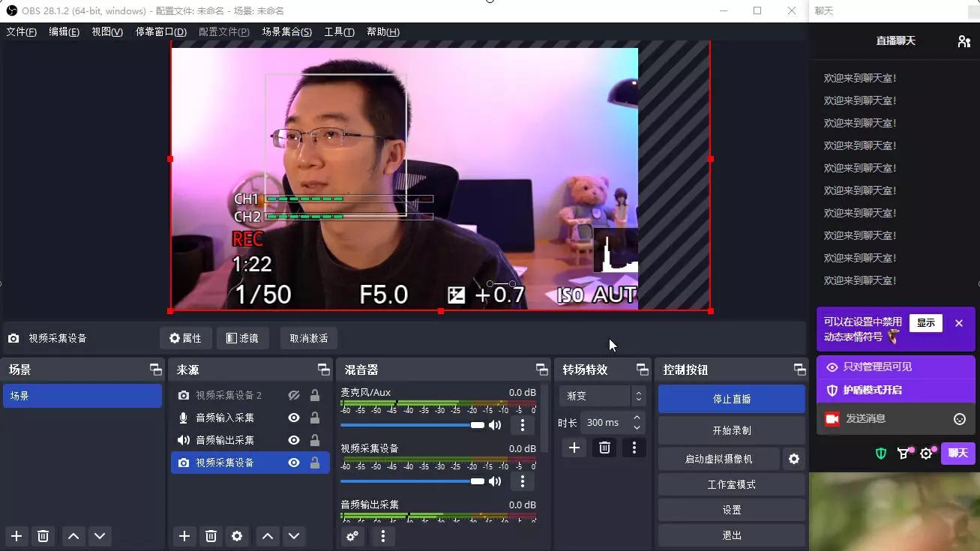Open source properties gear in sources panel
The image size is (980, 551).
[x=238, y=536]
